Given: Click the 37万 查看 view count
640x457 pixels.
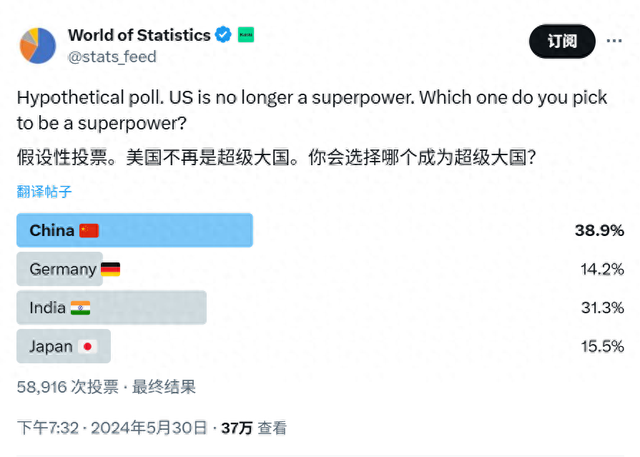Looking at the screenshot, I should click(254, 428).
